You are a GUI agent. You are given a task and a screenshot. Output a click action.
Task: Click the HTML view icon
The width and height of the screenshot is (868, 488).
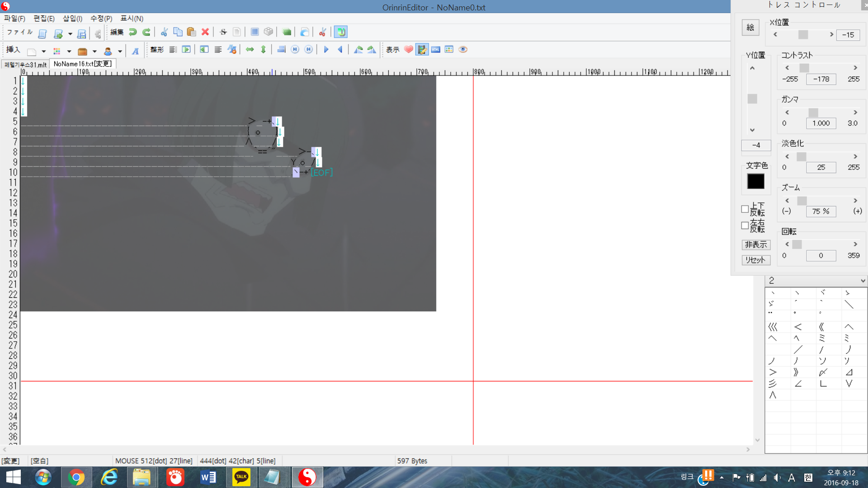click(436, 50)
